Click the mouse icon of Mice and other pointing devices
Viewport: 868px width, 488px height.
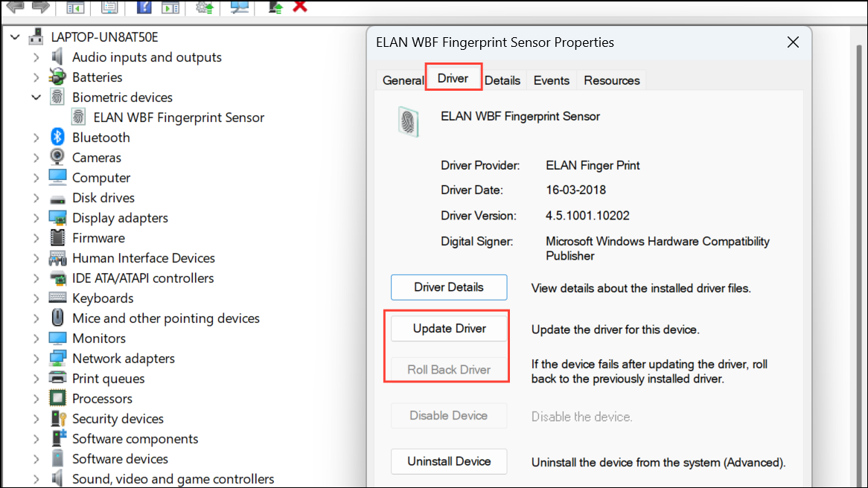(x=57, y=318)
